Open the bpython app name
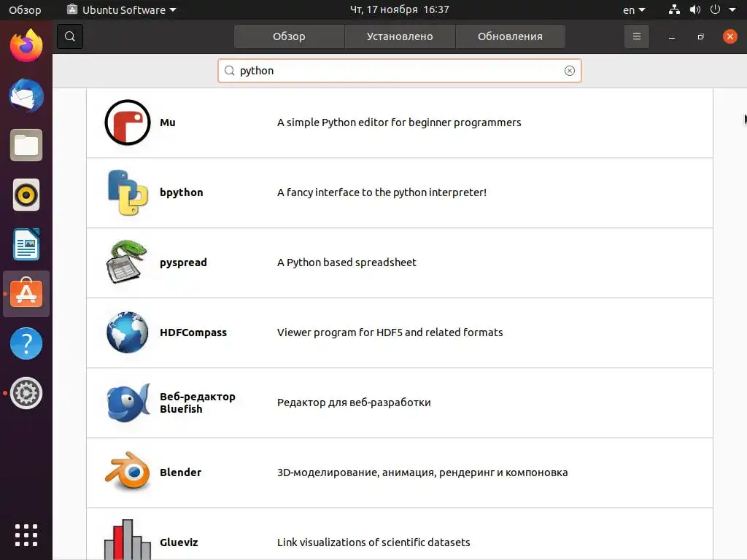747x560 pixels. pos(182,192)
